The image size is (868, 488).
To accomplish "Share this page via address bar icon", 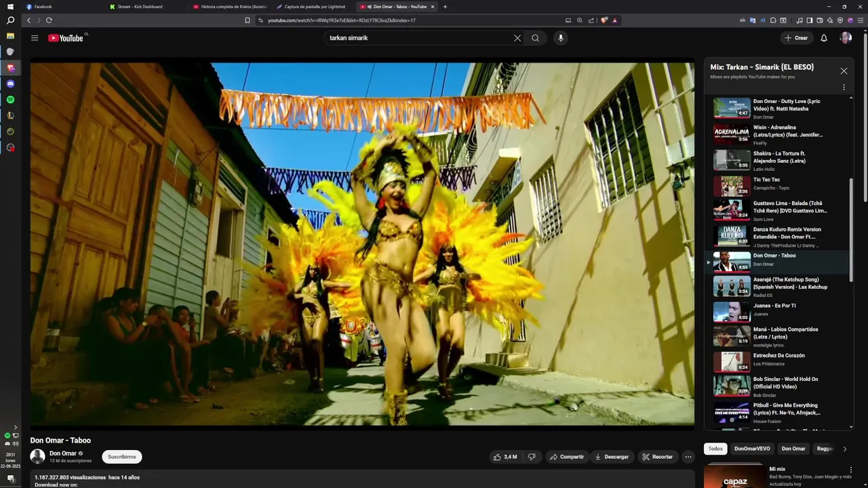I will (591, 20).
